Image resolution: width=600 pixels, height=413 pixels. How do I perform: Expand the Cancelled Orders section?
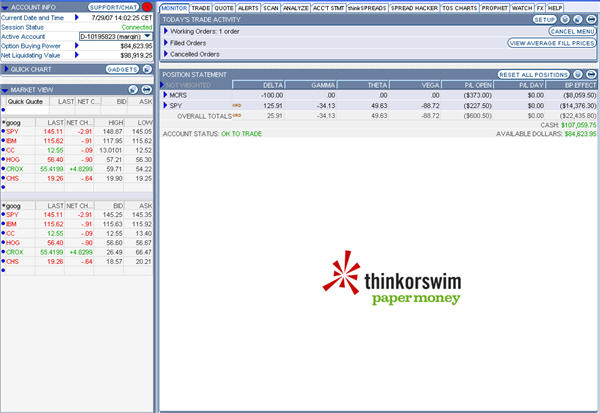[x=166, y=54]
